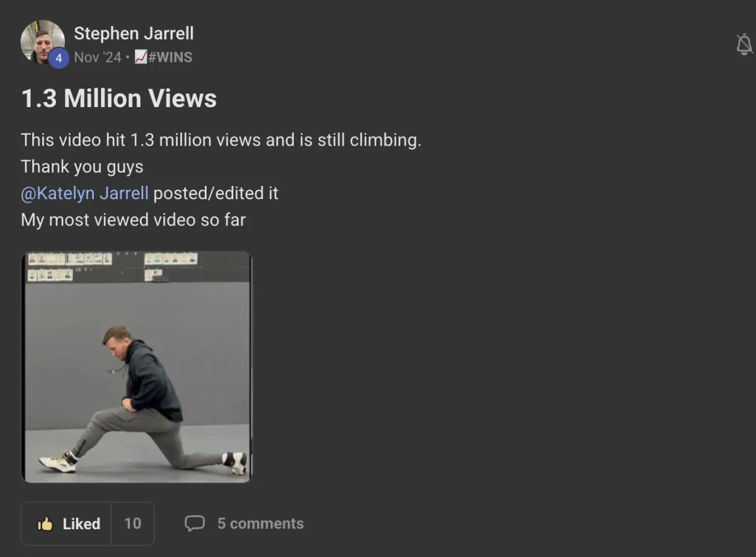The width and height of the screenshot is (756, 557).
Task: Click the chart emoji beside #WINS
Action: (x=141, y=57)
